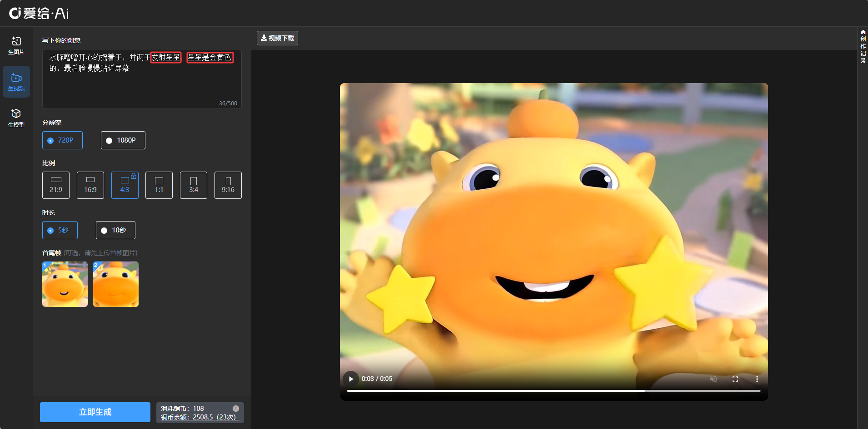
Task: Click the 首尾帧 section label
Action: (x=52, y=253)
